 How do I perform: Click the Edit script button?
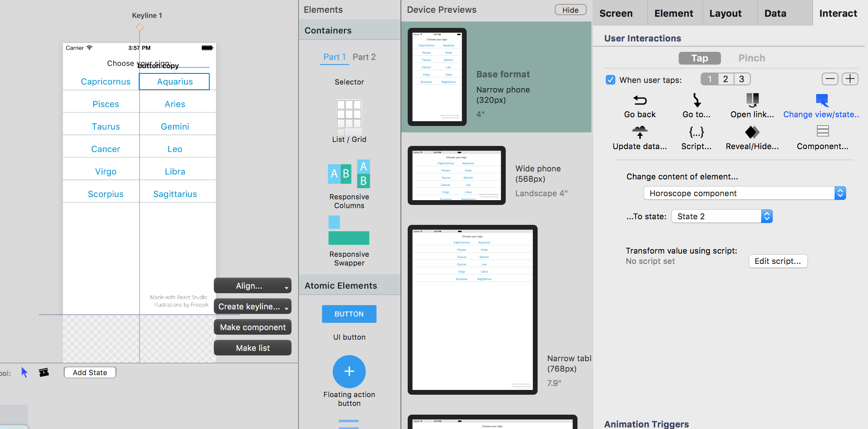click(778, 261)
